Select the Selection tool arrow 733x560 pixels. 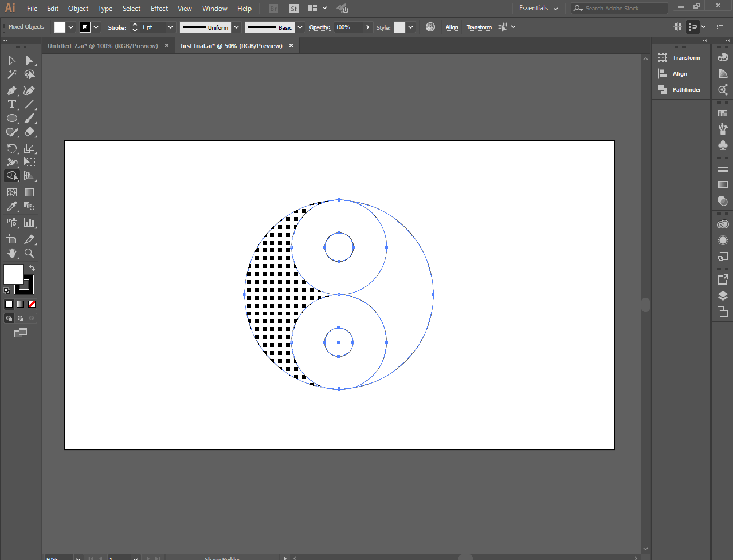coord(12,60)
